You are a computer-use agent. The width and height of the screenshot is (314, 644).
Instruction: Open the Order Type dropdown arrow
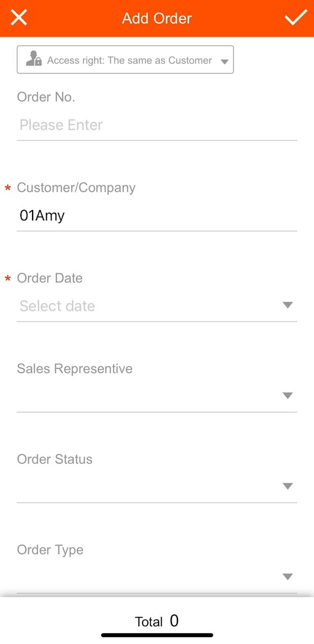click(288, 577)
